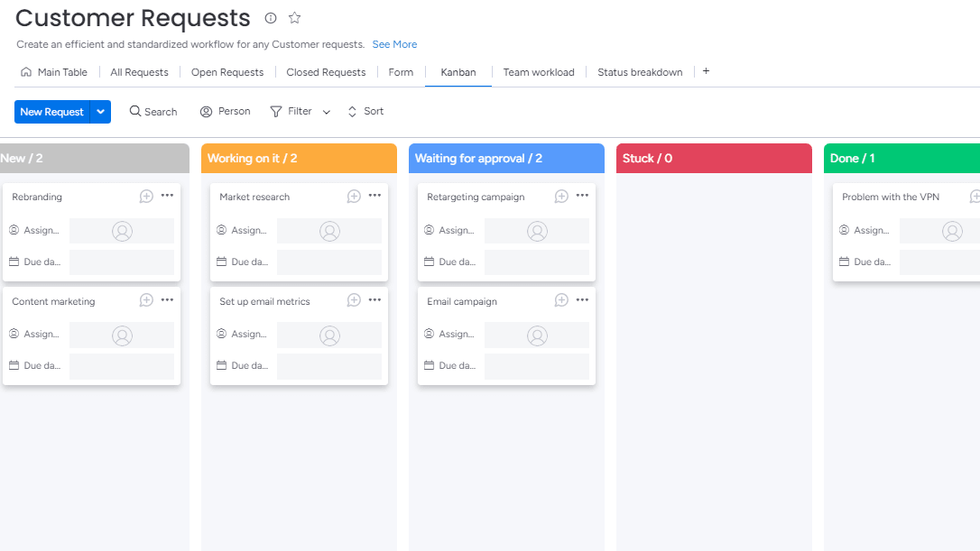Set an assignee avatar on Rebranding card
The image size is (980, 551).
click(121, 230)
